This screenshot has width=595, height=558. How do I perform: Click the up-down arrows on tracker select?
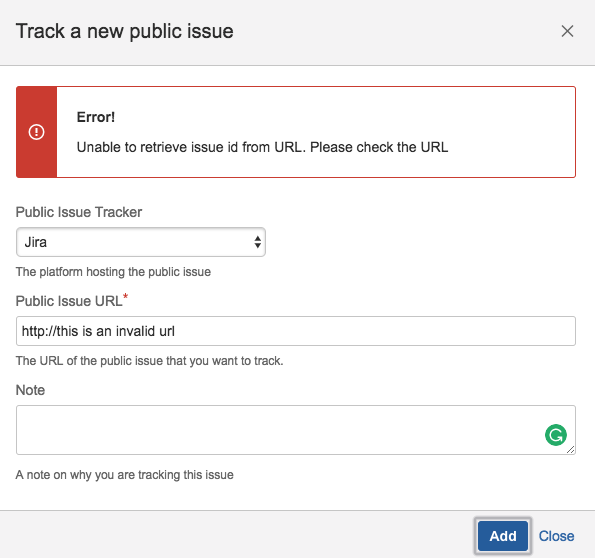pyautogui.click(x=258, y=242)
